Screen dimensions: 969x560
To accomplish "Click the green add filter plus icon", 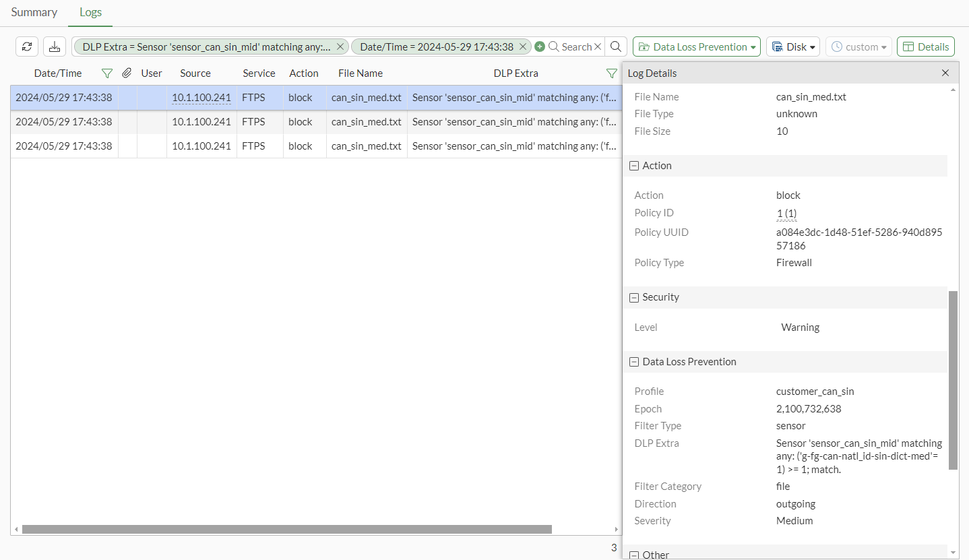I will [540, 46].
